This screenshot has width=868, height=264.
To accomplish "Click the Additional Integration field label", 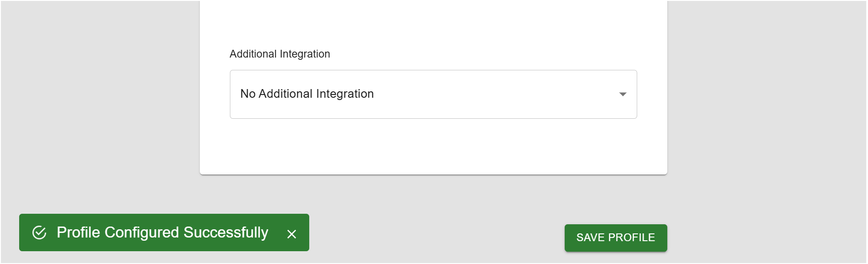I will coord(280,54).
